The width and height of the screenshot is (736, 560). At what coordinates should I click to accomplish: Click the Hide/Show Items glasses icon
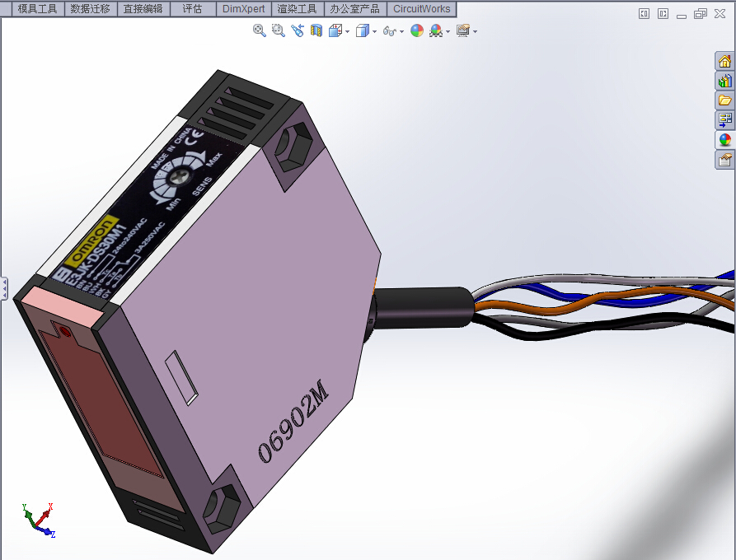(x=390, y=31)
